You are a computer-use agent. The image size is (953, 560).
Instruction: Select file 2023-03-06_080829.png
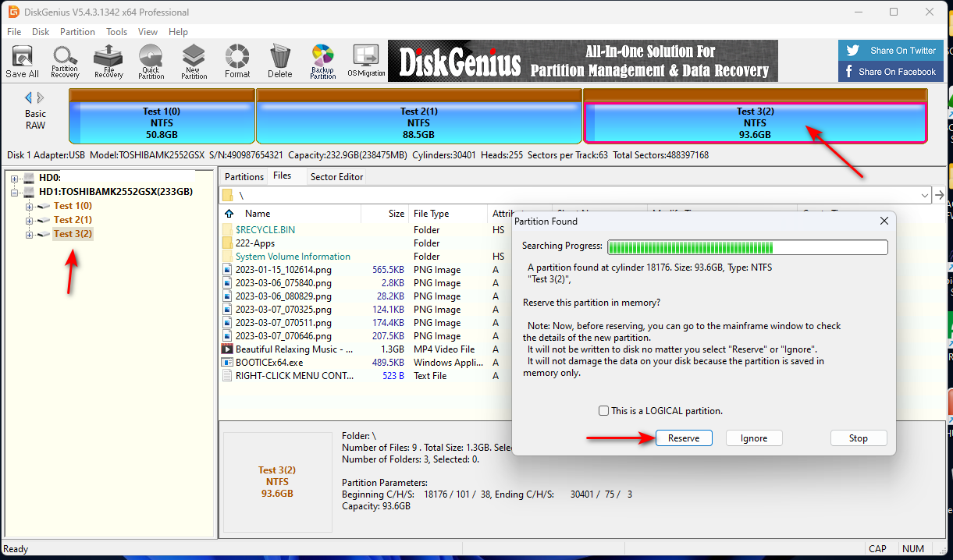[283, 296]
